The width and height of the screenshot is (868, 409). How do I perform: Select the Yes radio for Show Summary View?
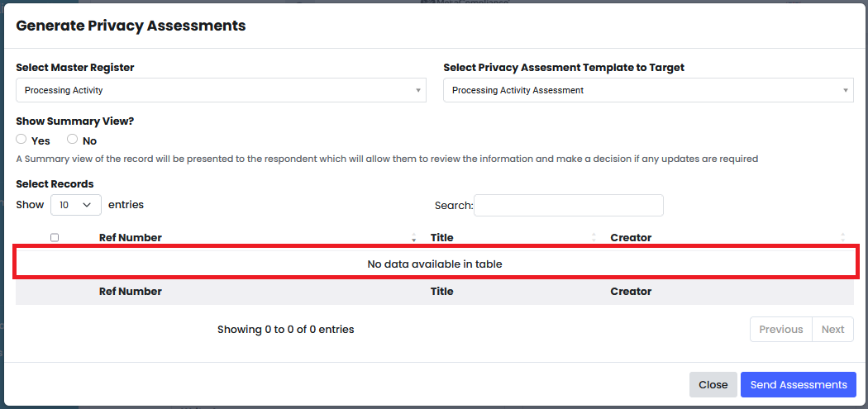click(21, 139)
